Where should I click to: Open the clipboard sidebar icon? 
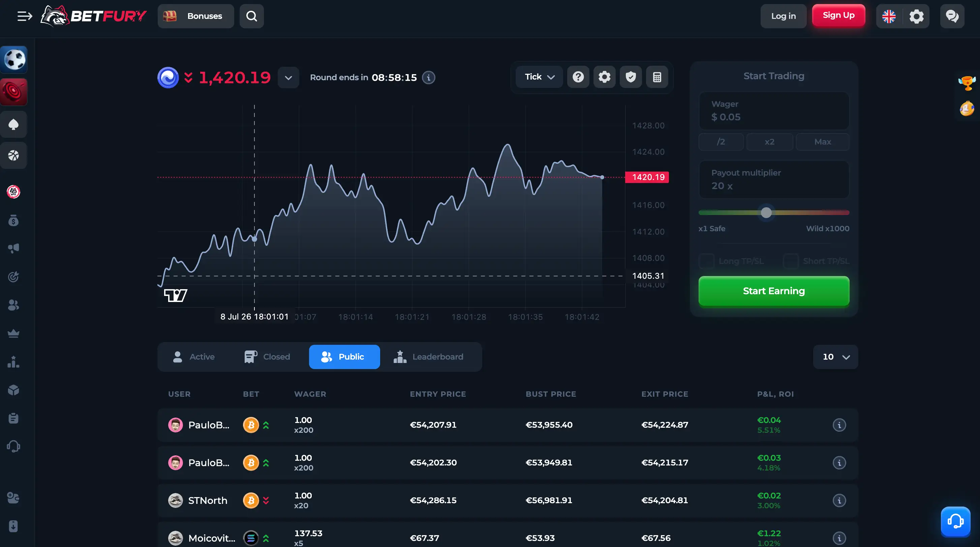click(x=14, y=418)
